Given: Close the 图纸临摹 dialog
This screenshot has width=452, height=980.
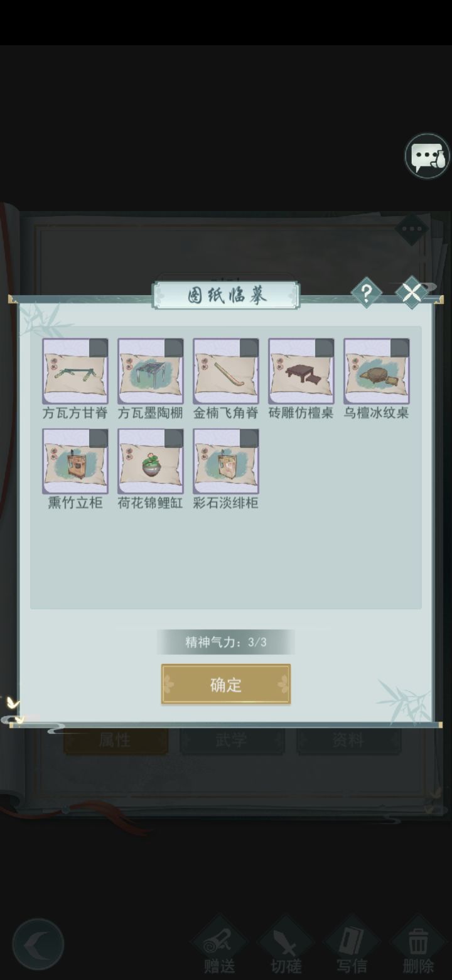Looking at the screenshot, I should [412, 293].
